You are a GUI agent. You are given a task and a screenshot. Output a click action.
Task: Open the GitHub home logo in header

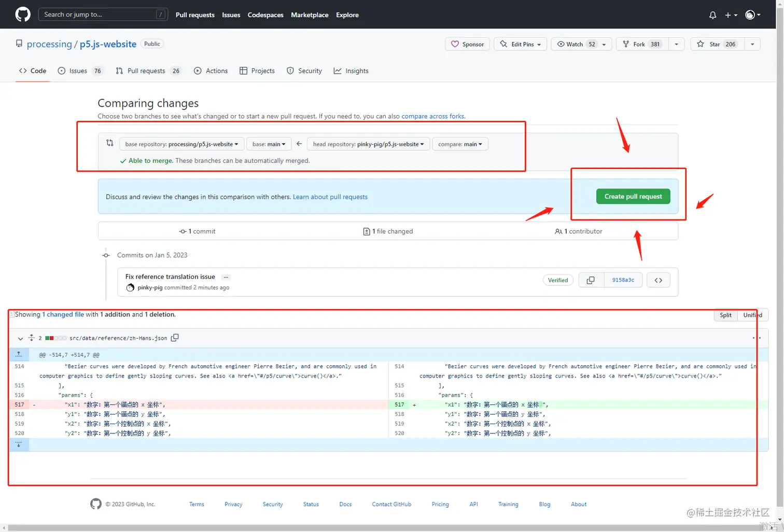pyautogui.click(x=23, y=15)
